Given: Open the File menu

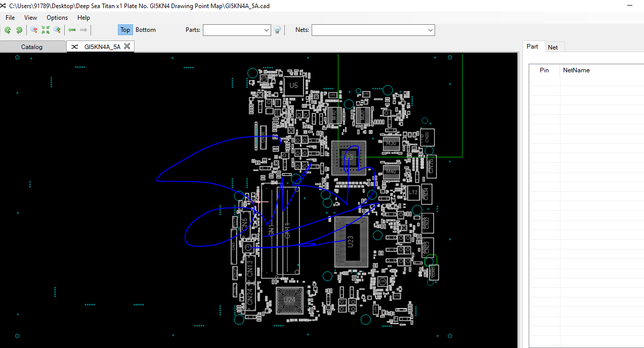Looking at the screenshot, I should 10,17.
